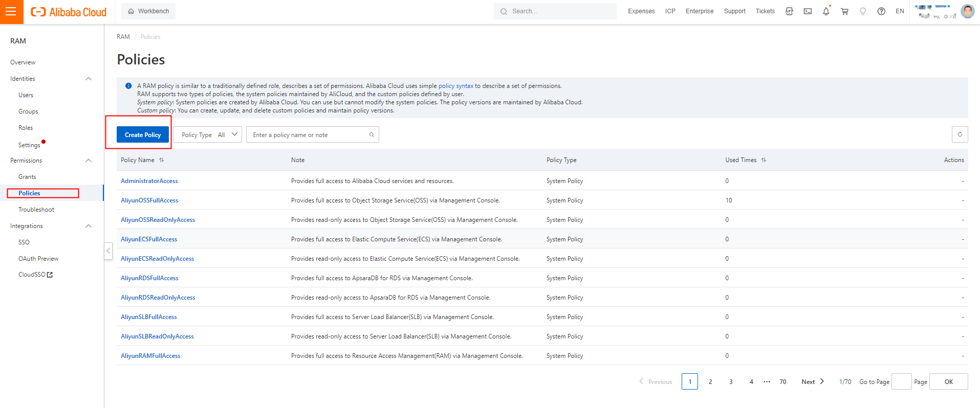Open the SSO page
Viewport: 980px width, 408px height.
click(x=24, y=242)
